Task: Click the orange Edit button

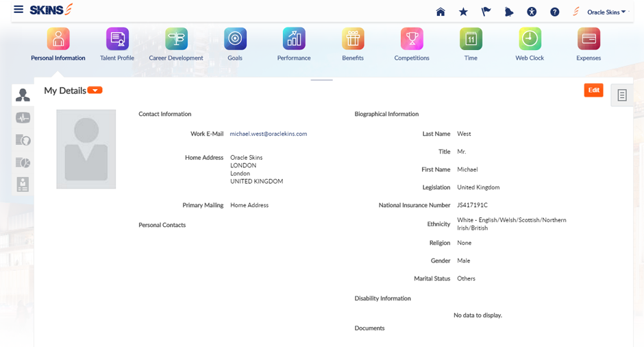Action: [x=593, y=91]
